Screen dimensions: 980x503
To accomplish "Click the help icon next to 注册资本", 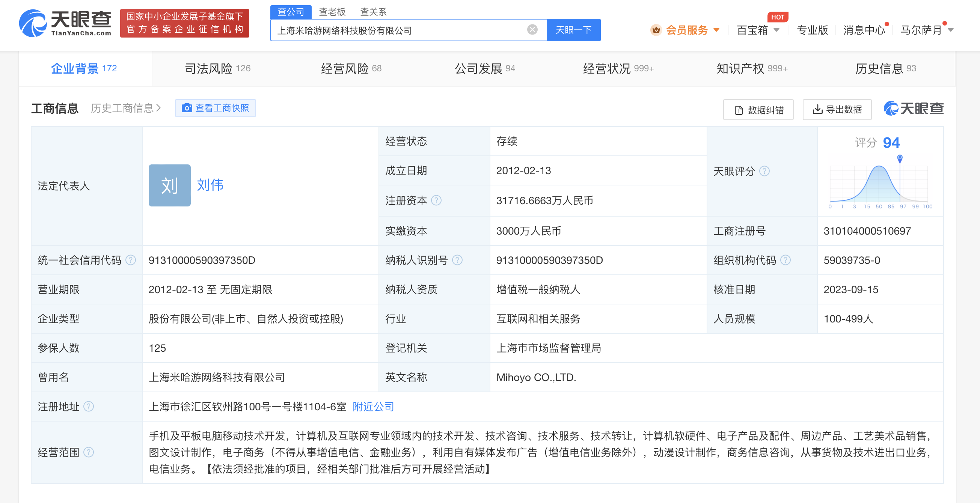I will click(436, 200).
